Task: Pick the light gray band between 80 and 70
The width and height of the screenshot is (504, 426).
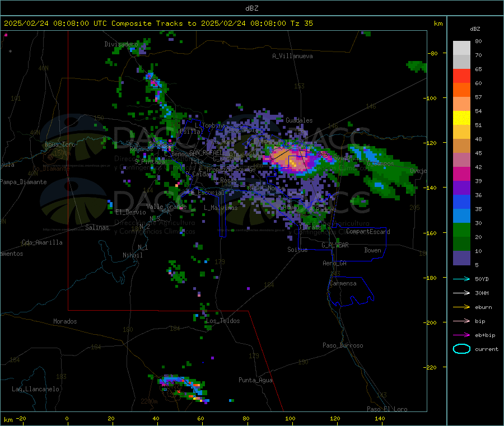Action: (461, 48)
